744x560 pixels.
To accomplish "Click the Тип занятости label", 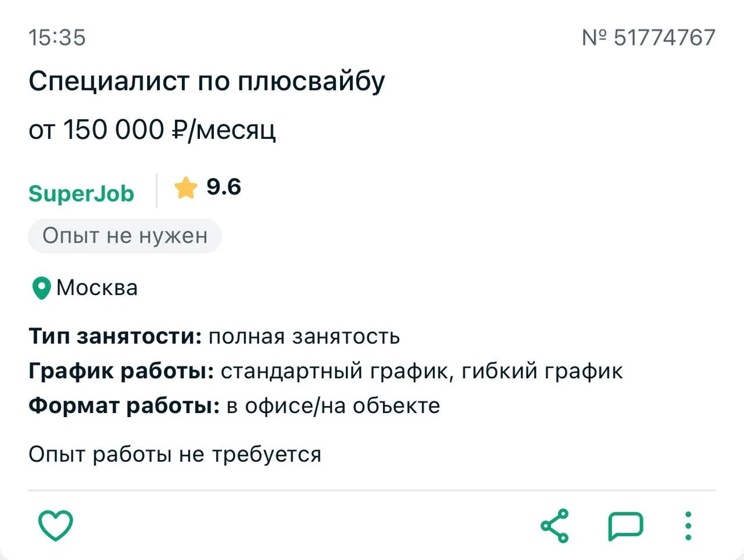I will 115,336.
